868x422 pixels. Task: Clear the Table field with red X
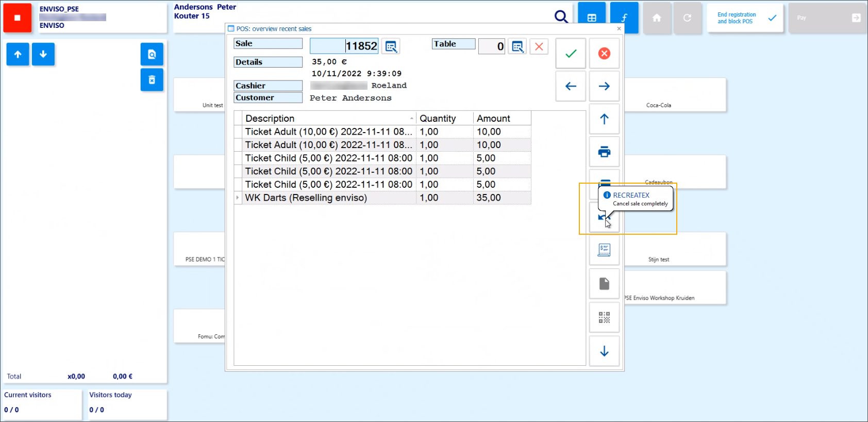(539, 47)
